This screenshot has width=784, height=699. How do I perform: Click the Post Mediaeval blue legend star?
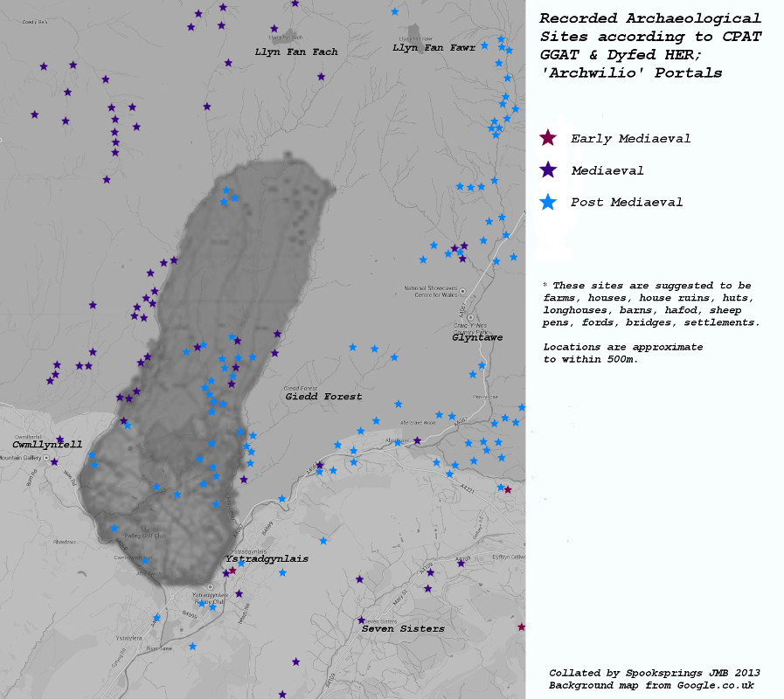tap(549, 202)
